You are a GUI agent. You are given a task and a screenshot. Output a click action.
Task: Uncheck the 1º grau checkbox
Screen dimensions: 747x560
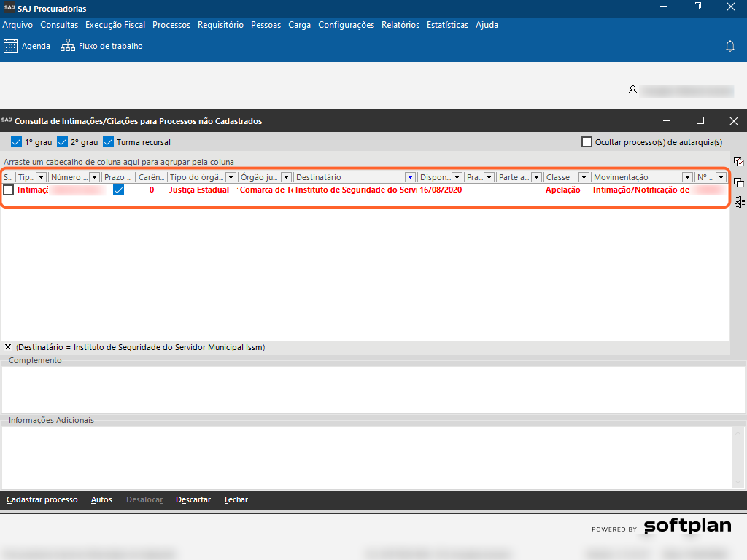pos(16,142)
